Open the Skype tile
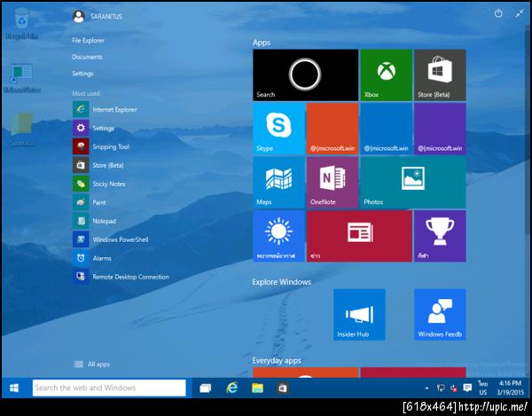Viewport: 532px width, 416px height. [279, 129]
